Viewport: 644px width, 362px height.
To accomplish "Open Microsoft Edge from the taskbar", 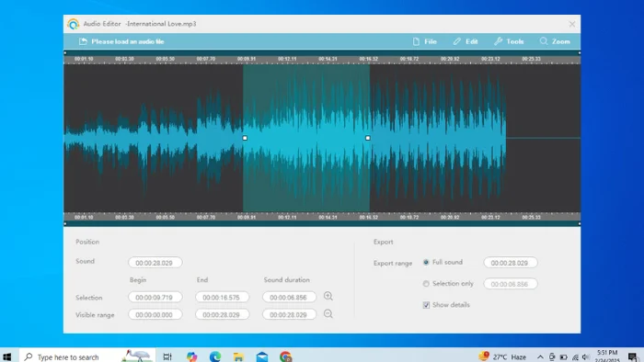I will coord(214,356).
